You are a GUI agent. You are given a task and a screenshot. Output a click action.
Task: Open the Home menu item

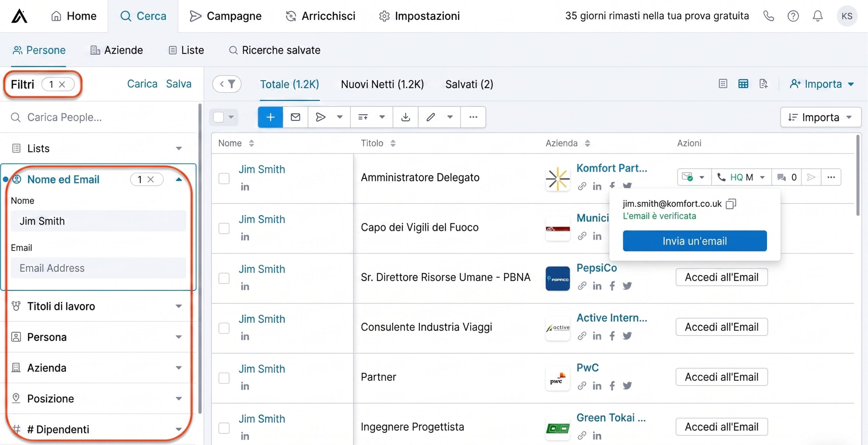74,16
